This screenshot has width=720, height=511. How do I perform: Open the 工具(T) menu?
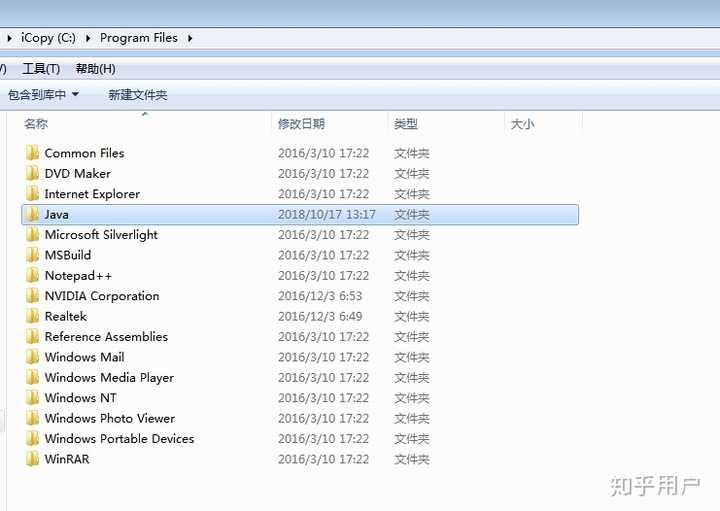click(41, 69)
